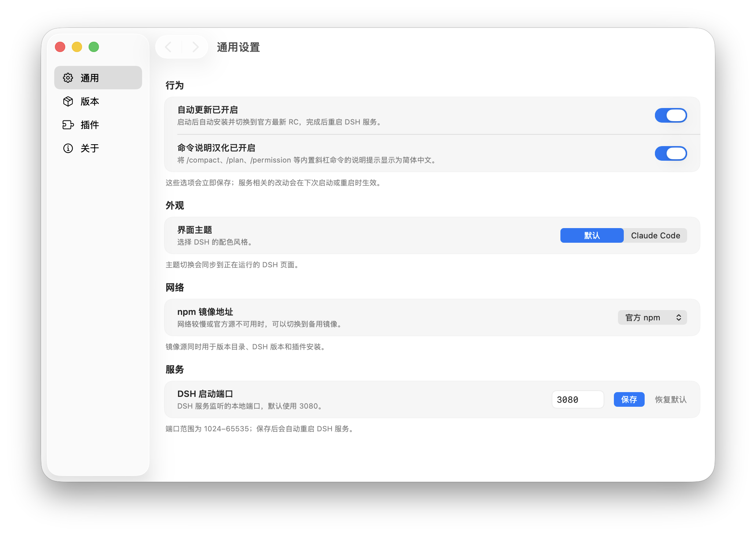This screenshot has height=536, width=756.
Task: Open the 插件 sidebar section
Action: pyautogui.click(x=98, y=125)
